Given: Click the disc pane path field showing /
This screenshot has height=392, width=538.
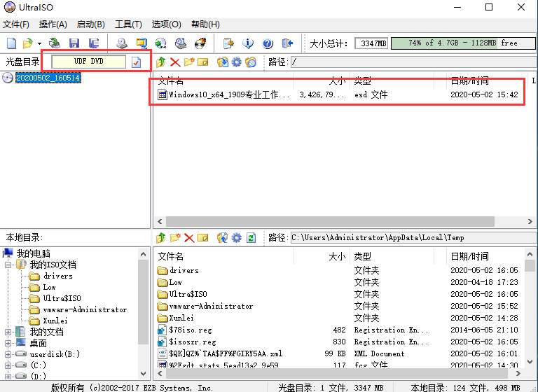Looking at the screenshot, I should coord(414,62).
